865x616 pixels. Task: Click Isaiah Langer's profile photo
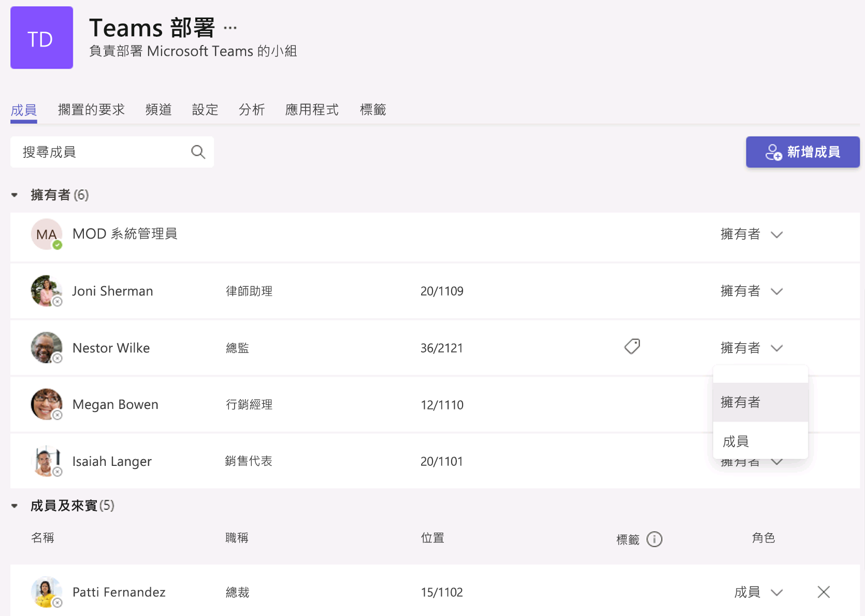(47, 461)
